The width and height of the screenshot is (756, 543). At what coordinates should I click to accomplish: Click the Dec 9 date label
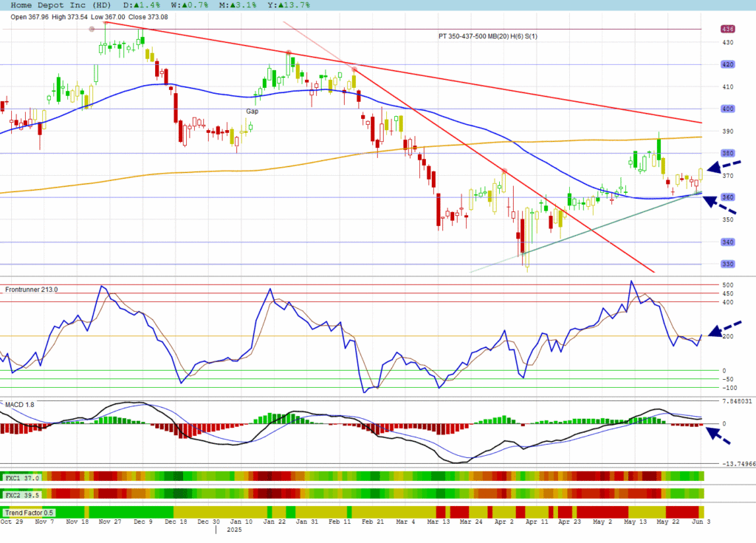142,522
